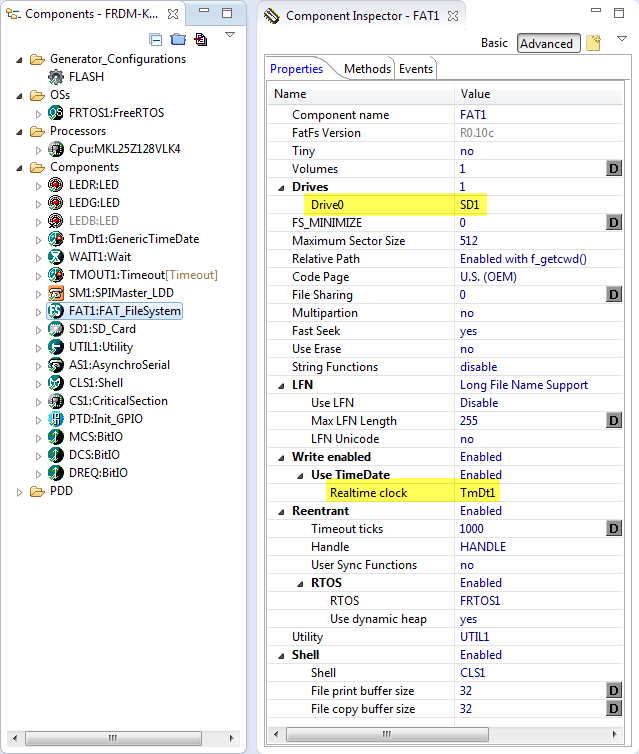This screenshot has height=754, width=639.
Task: Click the folder icon in Components toolbar
Action: (x=178, y=39)
